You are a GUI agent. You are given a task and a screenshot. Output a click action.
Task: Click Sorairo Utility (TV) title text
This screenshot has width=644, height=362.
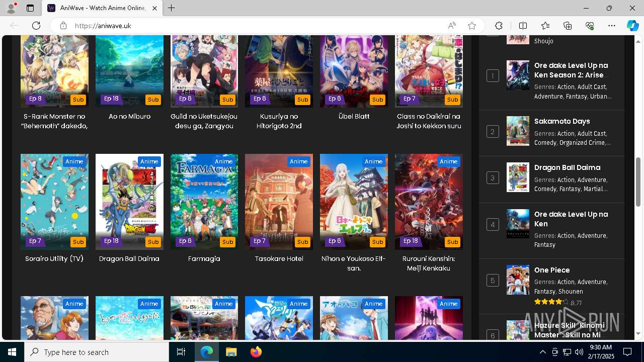(x=54, y=259)
